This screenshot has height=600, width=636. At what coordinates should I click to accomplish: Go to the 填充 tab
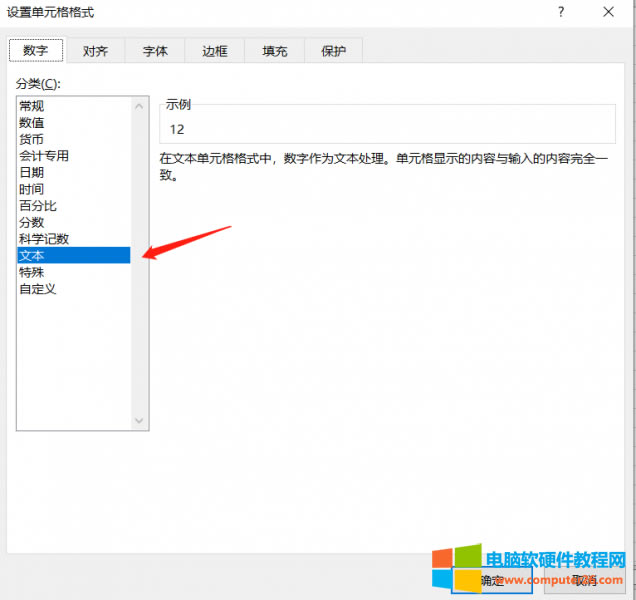click(x=274, y=51)
